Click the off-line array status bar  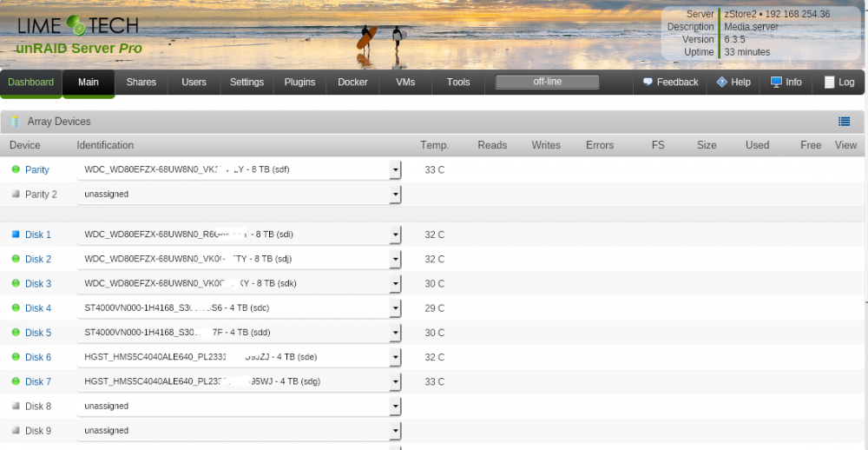pyautogui.click(x=547, y=82)
